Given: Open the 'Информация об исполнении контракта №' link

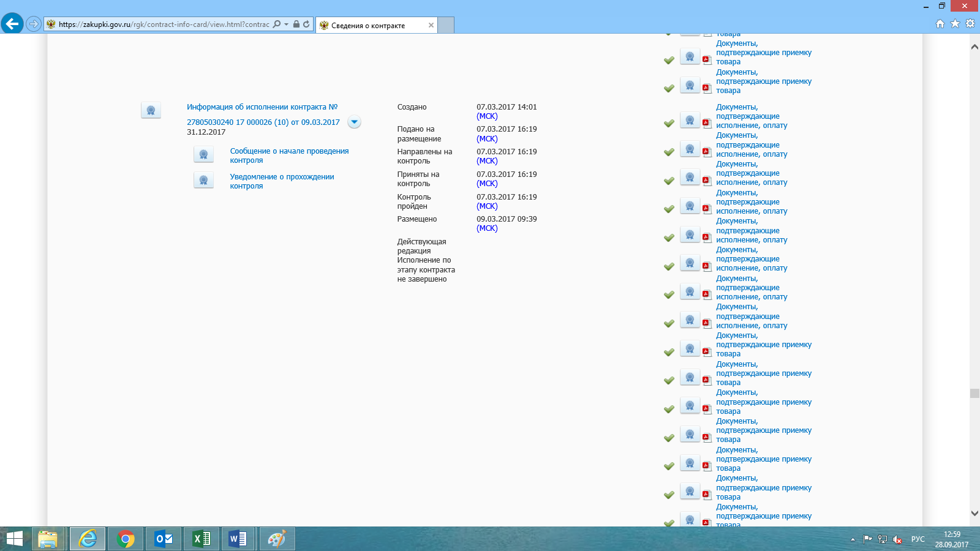Looking at the screenshot, I should coord(262,107).
